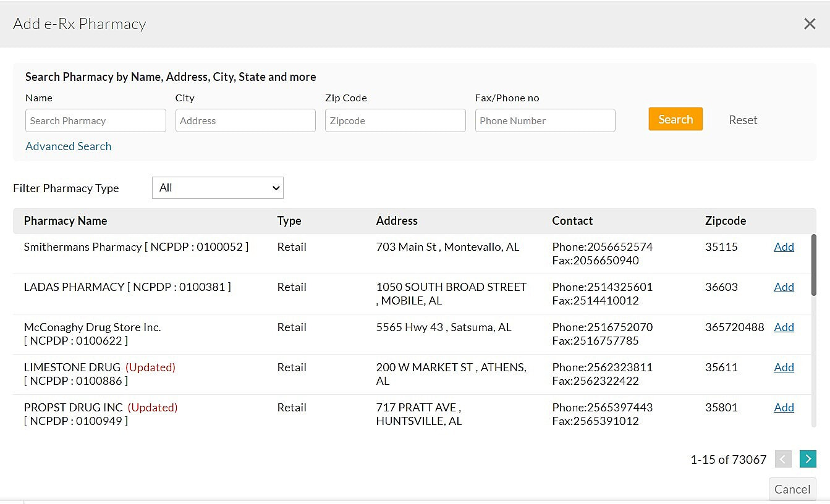Add Smithermans Pharmacy
830x504 pixels.
pos(784,247)
